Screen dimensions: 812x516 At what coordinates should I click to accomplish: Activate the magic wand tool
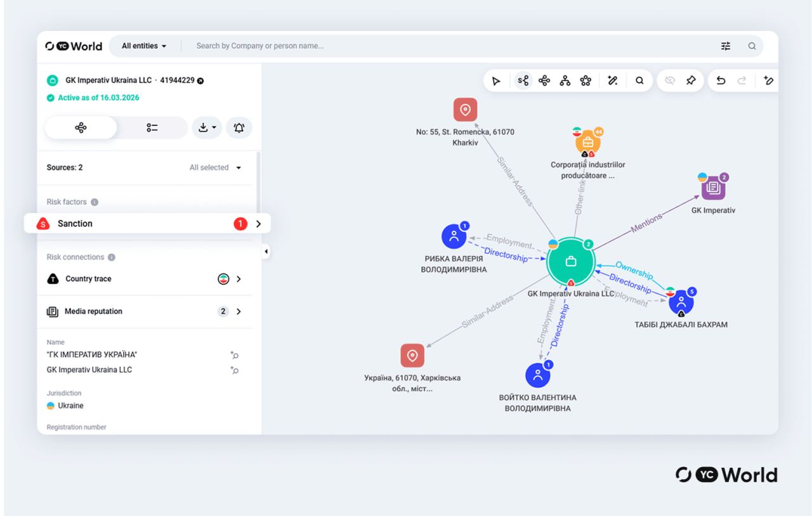[612, 81]
